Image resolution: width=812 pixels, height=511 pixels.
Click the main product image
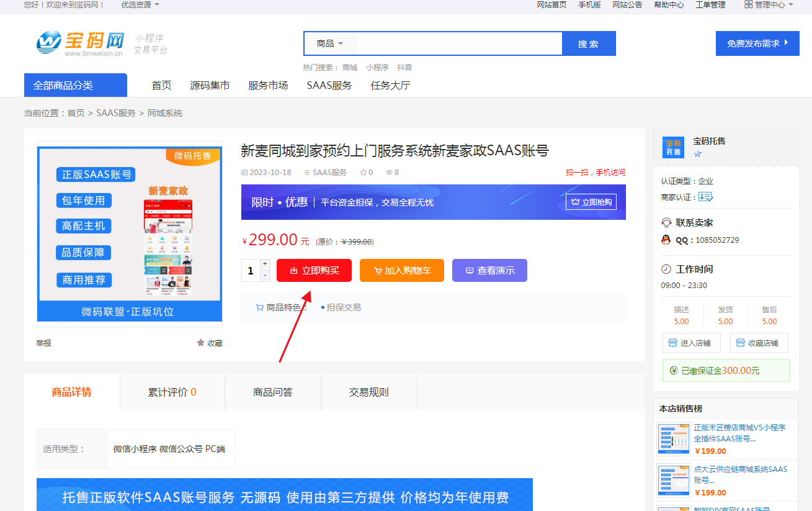130,233
